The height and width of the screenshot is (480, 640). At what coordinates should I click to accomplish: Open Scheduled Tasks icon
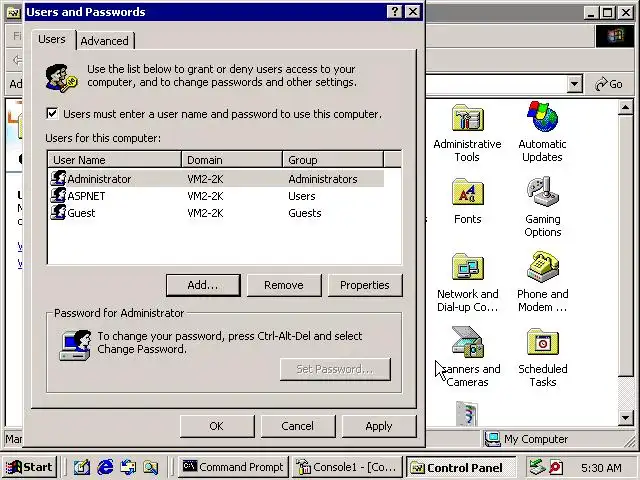542,342
